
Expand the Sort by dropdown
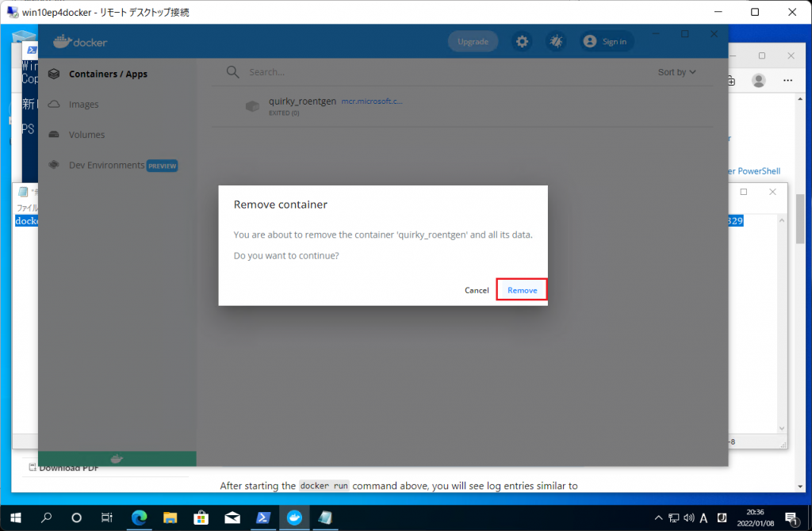tap(677, 72)
